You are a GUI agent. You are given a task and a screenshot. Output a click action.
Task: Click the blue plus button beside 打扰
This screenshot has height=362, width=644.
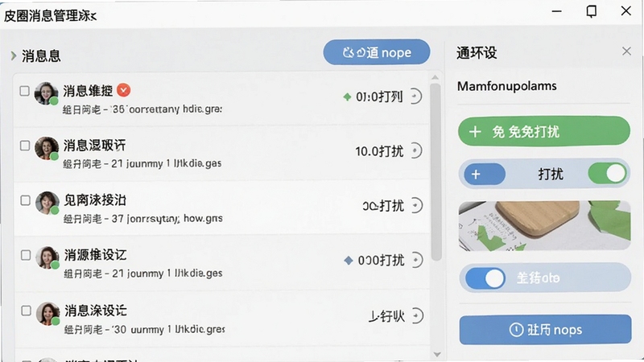485,174
